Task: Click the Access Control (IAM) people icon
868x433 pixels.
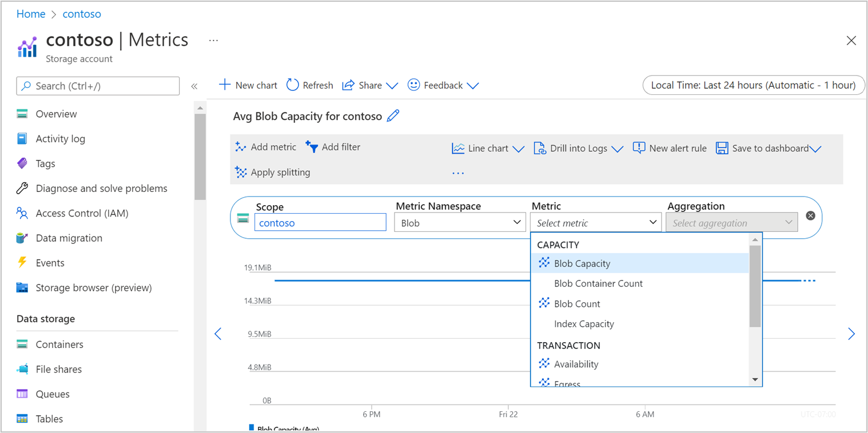Action: [22, 213]
